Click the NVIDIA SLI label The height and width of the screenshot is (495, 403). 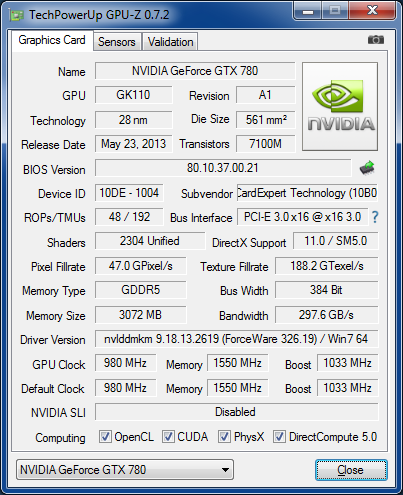click(58, 413)
